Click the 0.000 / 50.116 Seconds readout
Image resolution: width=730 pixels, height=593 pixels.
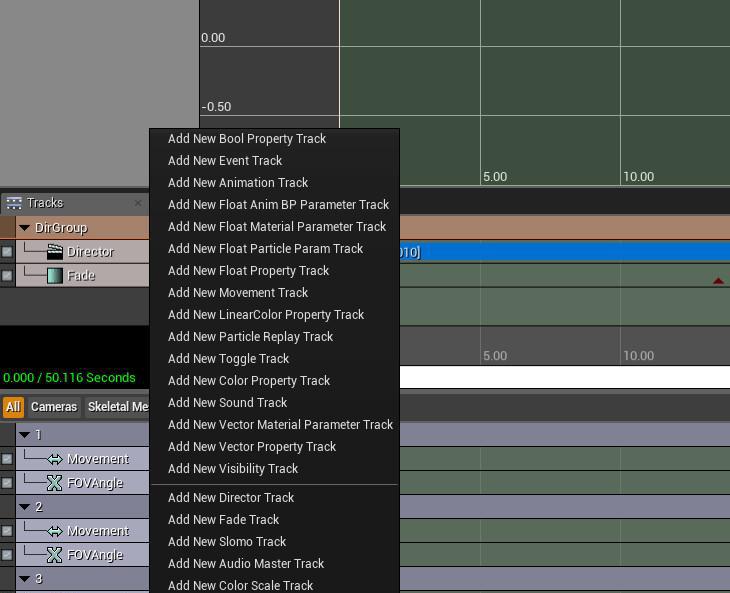click(x=69, y=377)
